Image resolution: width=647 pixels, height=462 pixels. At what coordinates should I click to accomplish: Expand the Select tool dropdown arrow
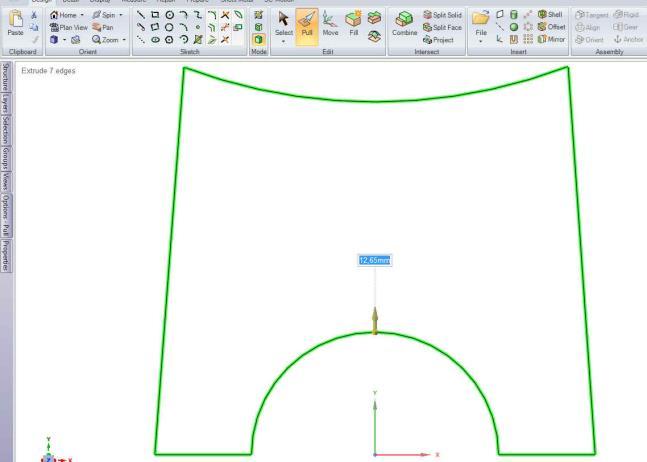pyautogui.click(x=283, y=42)
